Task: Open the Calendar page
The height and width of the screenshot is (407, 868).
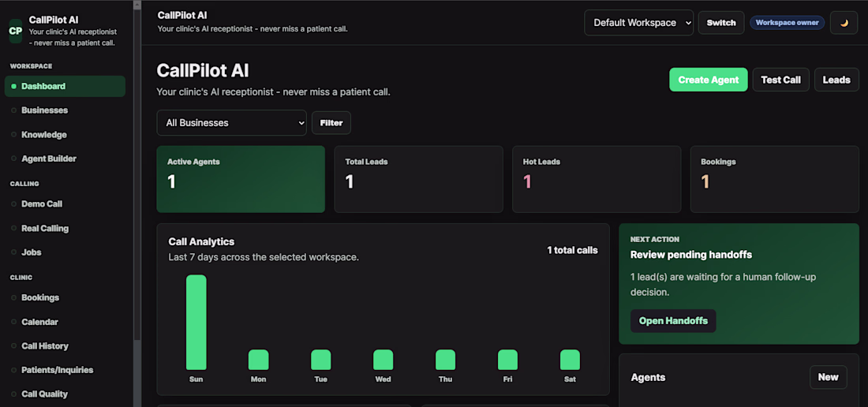Action: [x=65, y=322]
